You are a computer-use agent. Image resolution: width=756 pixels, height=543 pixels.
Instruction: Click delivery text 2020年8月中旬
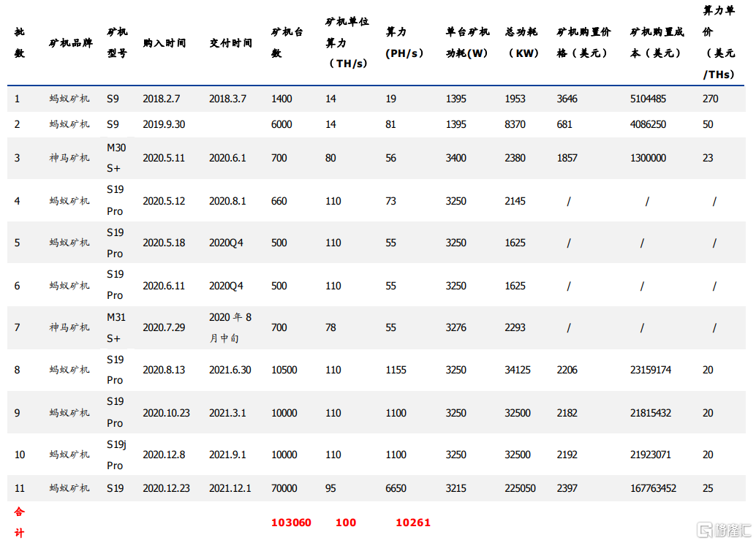230,327
